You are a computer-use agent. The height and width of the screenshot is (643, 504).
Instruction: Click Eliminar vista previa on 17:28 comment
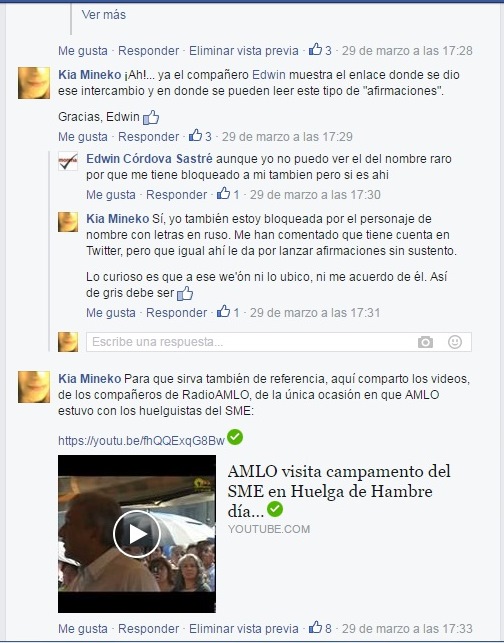coord(244,50)
